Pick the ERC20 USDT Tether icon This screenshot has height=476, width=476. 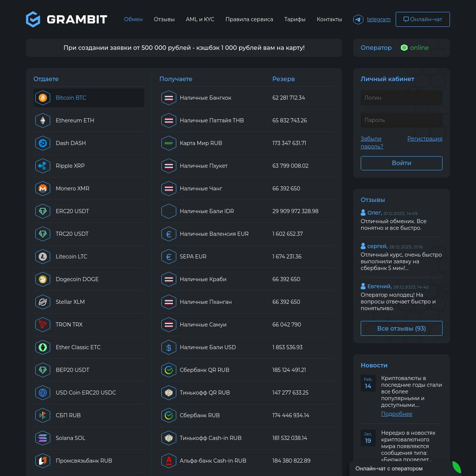pyautogui.click(x=43, y=211)
